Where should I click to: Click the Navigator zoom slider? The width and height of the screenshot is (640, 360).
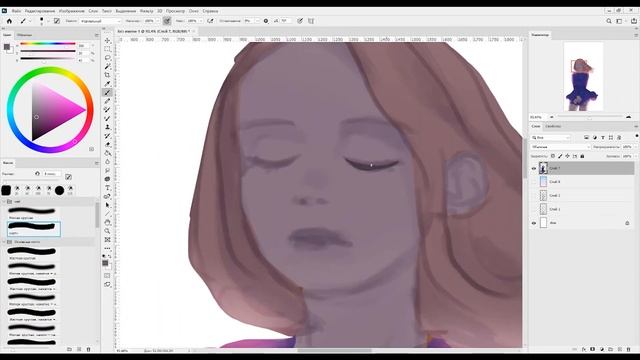(590, 117)
